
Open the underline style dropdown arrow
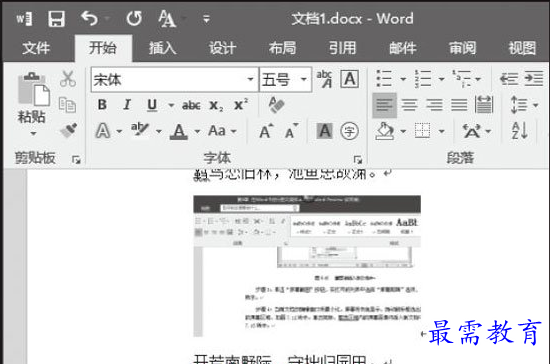coord(171,105)
